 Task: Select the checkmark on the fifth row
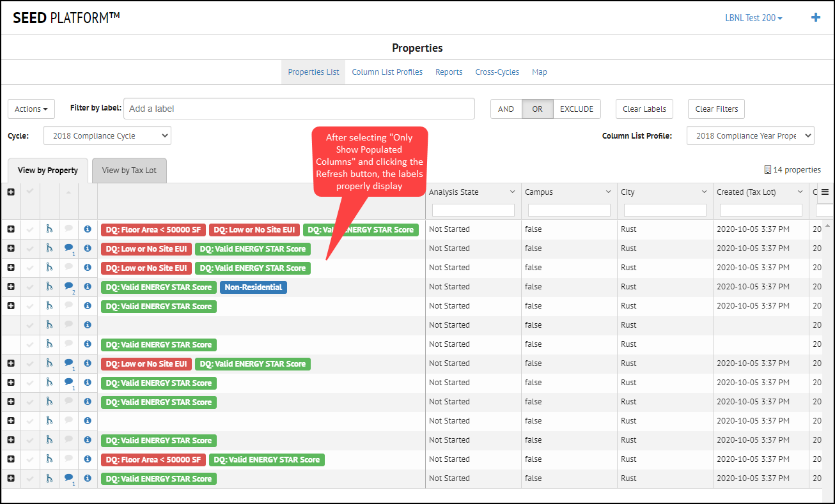click(x=31, y=305)
